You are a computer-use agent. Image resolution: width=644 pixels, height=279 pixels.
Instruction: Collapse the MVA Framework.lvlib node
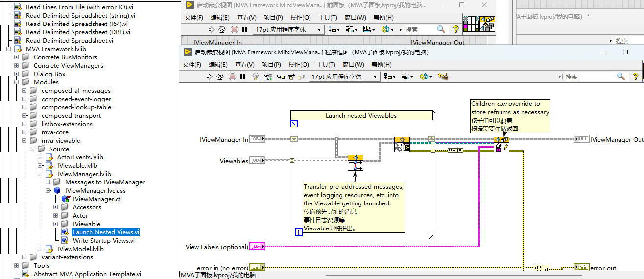[9, 49]
